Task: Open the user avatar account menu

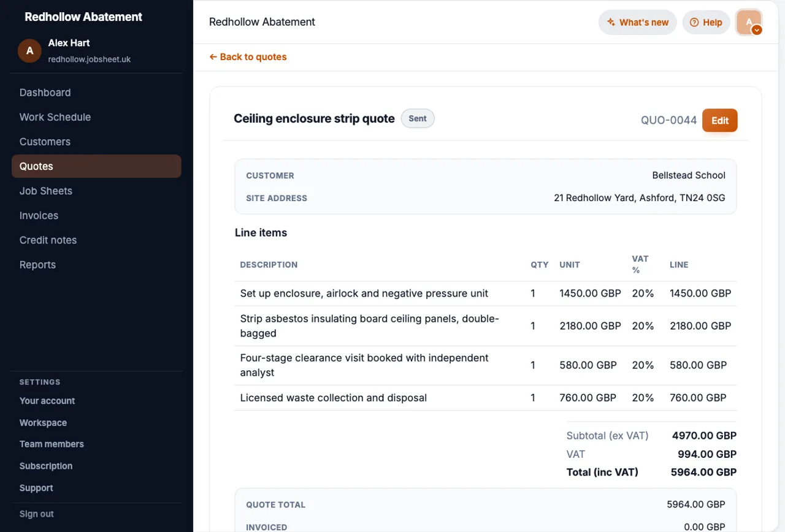Action: tap(749, 22)
